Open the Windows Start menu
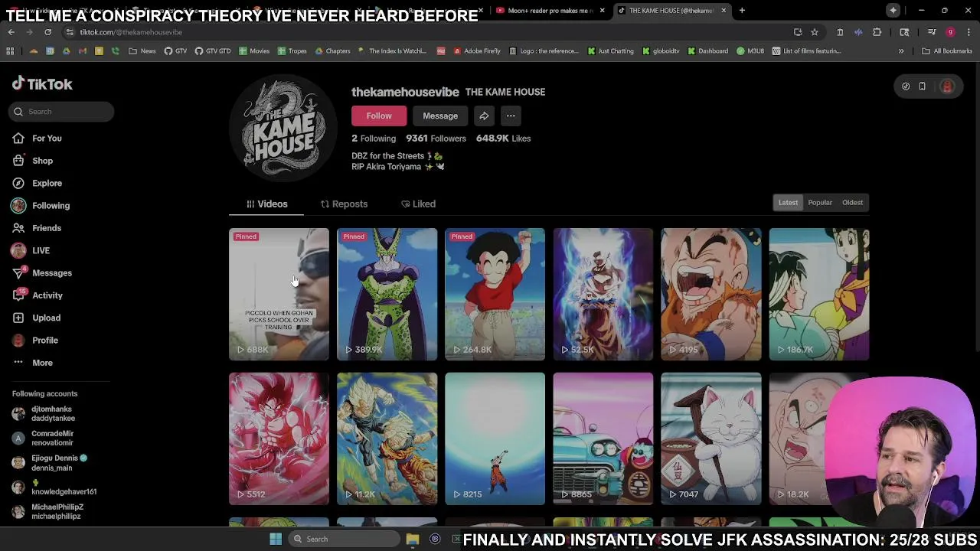This screenshot has width=980, height=551. (x=276, y=539)
